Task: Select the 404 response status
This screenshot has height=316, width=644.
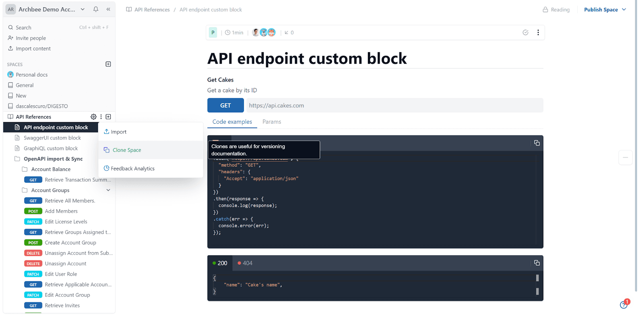Action: coord(245,263)
